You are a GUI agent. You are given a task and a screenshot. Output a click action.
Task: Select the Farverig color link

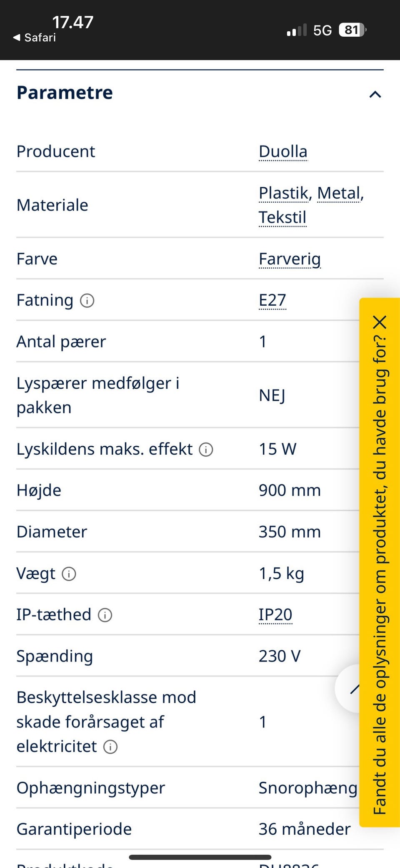[x=290, y=259]
